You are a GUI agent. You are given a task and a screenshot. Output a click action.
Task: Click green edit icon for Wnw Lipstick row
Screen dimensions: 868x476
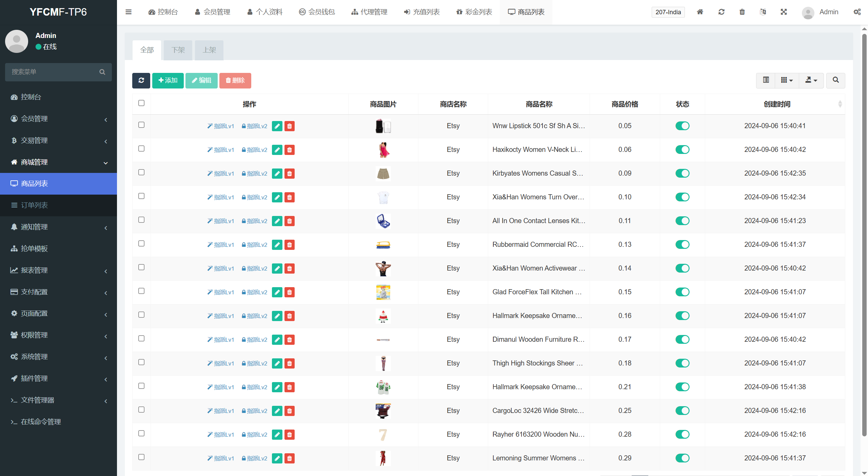pyautogui.click(x=277, y=126)
